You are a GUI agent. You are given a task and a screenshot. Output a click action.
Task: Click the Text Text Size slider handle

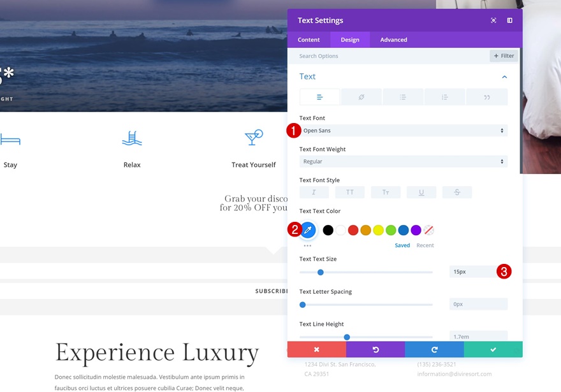[x=321, y=273]
